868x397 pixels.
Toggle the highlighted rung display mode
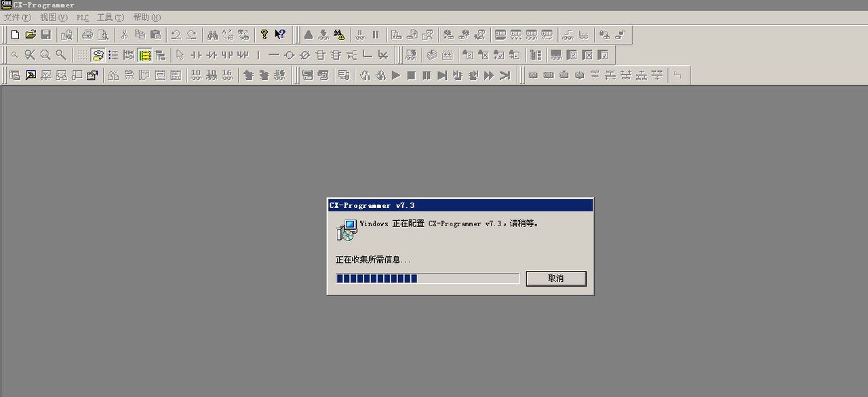tap(144, 55)
